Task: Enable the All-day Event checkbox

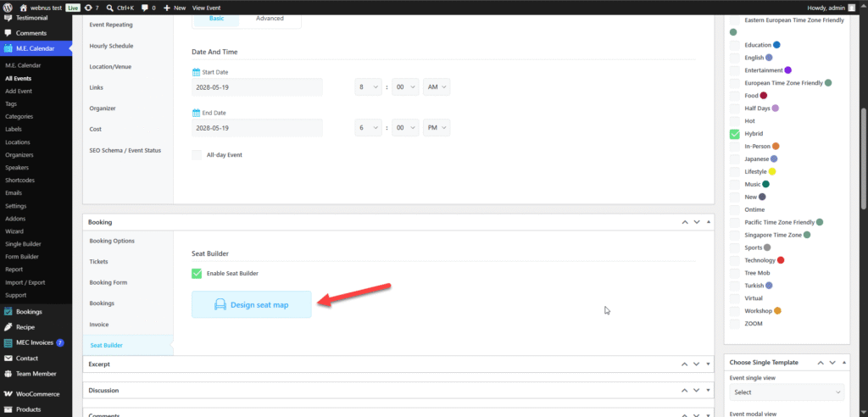Action: (x=197, y=154)
